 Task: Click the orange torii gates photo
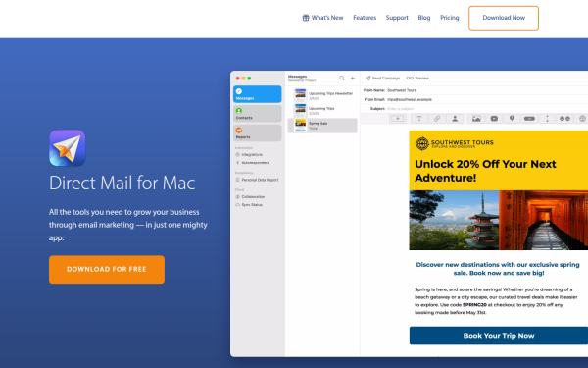[543, 220]
